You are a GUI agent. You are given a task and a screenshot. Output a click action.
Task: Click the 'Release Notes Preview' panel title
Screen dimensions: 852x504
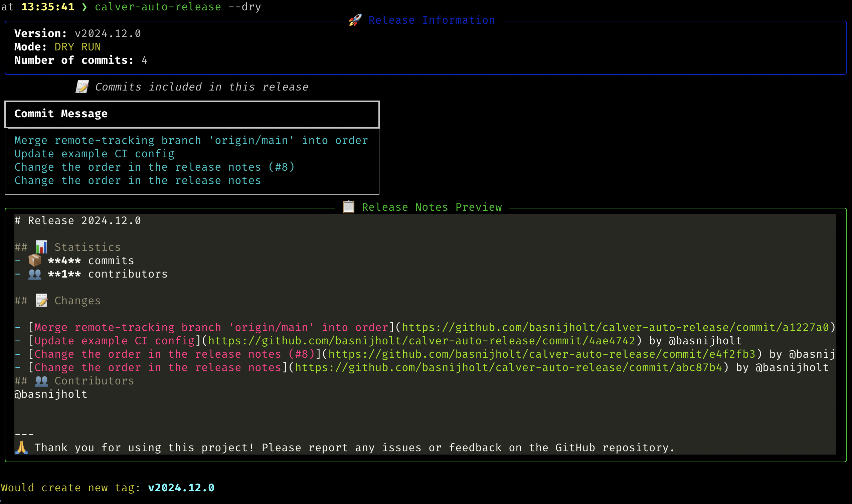point(432,207)
